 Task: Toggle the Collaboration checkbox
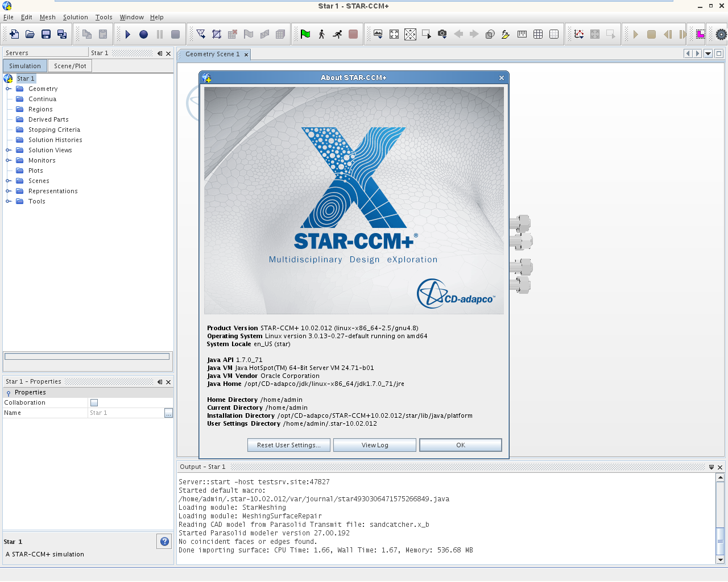coord(94,402)
